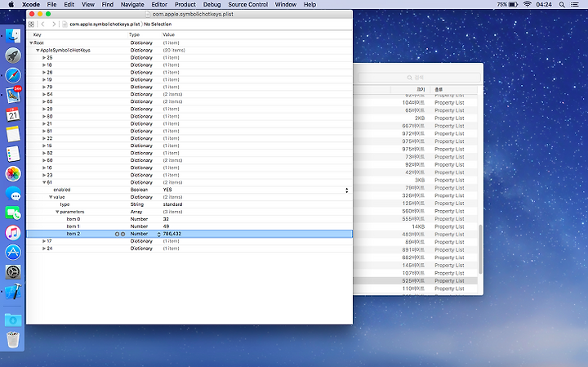Go back in editor history
Image resolution: width=588 pixels, height=367 pixels.
[x=42, y=24]
